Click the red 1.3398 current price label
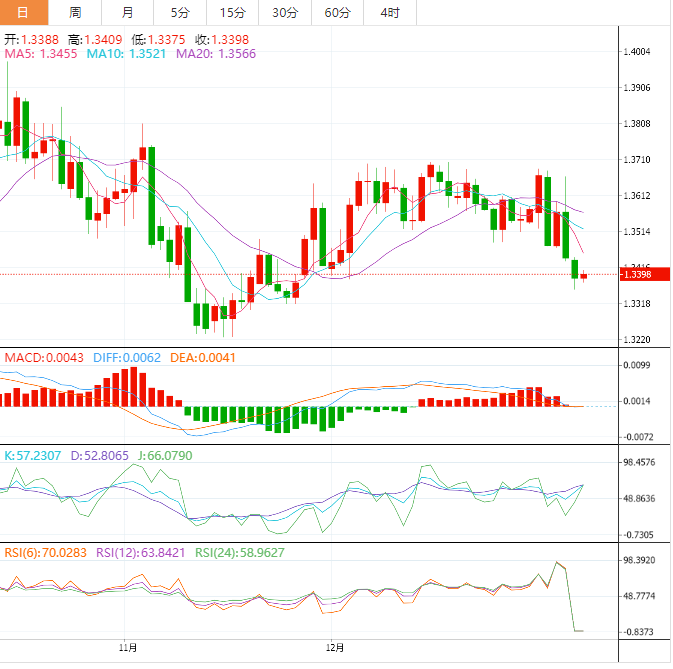 tap(645, 275)
